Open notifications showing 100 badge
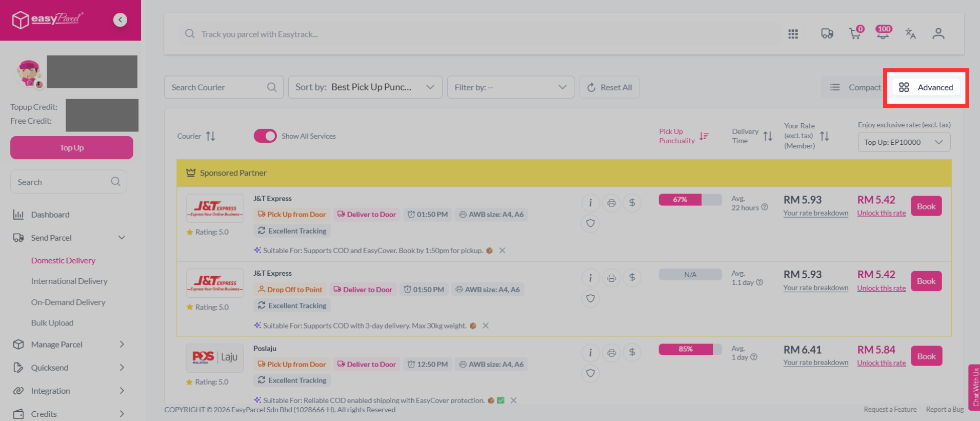This screenshot has height=421, width=980. (x=883, y=32)
